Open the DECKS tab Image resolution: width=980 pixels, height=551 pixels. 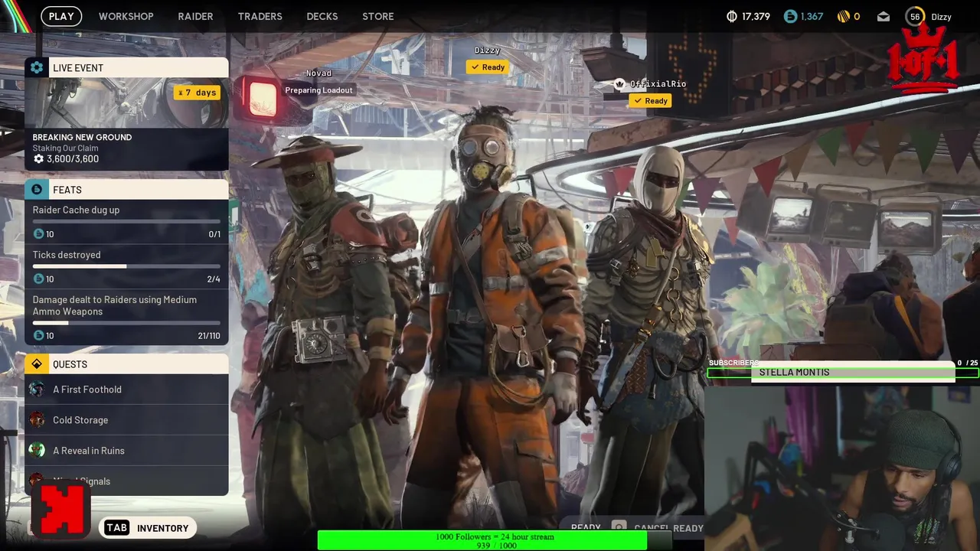(322, 16)
